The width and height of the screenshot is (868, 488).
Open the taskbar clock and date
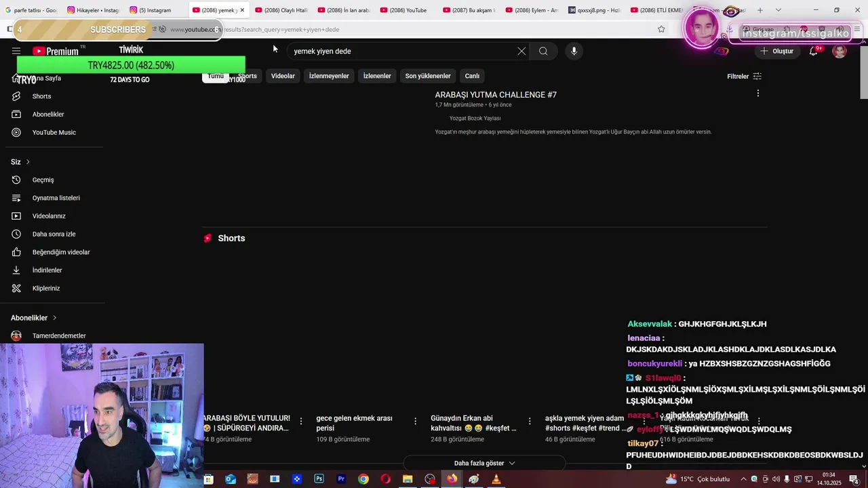click(829, 479)
